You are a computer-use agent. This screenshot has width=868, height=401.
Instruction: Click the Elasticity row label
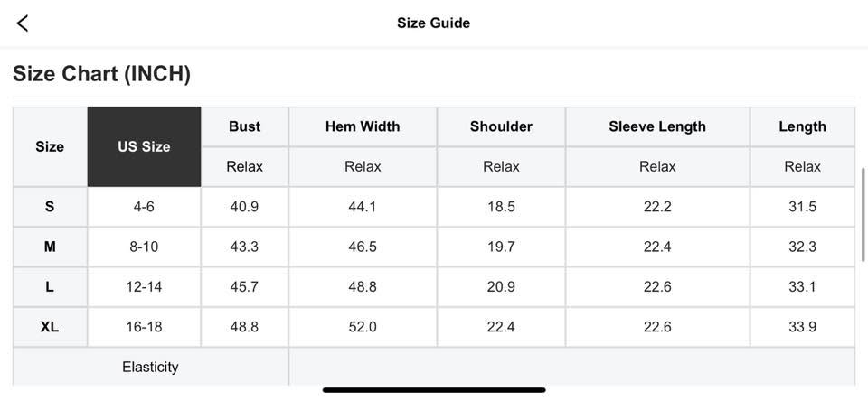click(x=150, y=367)
